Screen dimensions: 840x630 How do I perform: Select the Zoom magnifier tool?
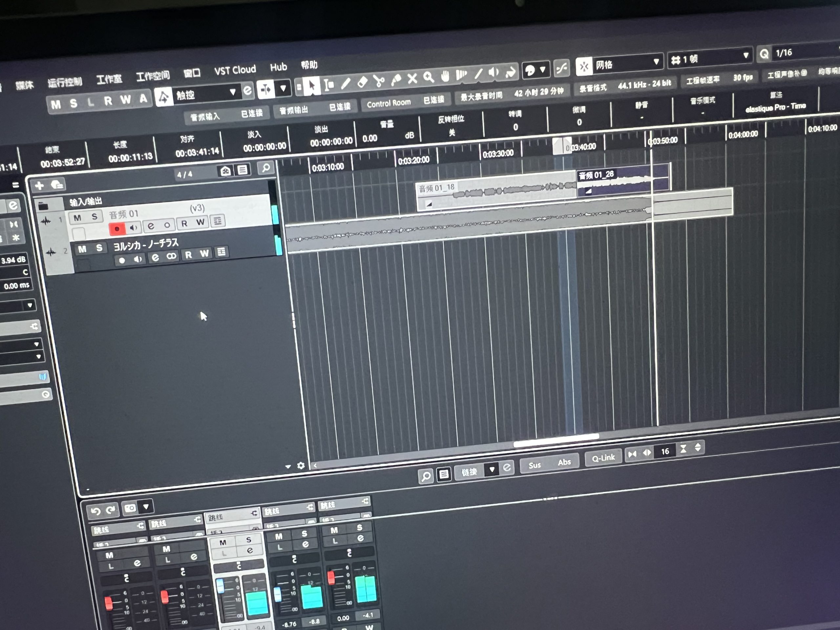[429, 77]
